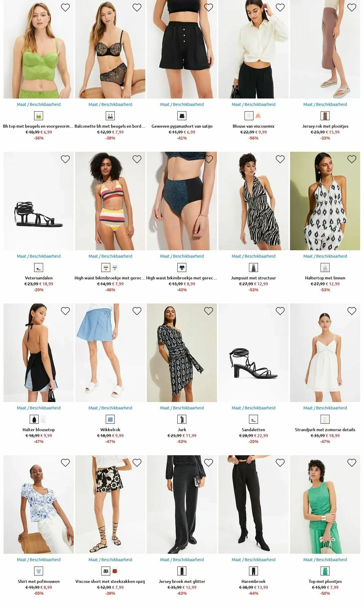Toggle heart on Jersey rok met plooitjes

(352, 8)
